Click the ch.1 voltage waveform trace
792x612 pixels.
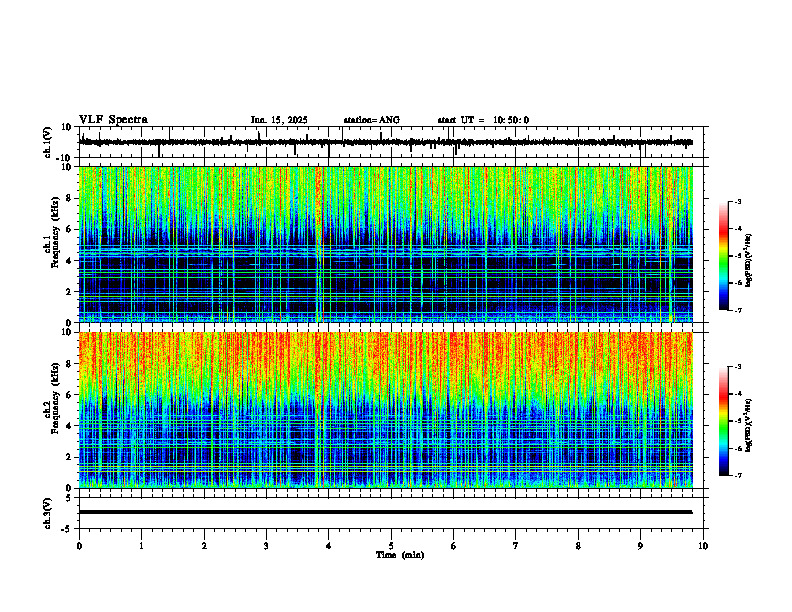[x=385, y=142]
